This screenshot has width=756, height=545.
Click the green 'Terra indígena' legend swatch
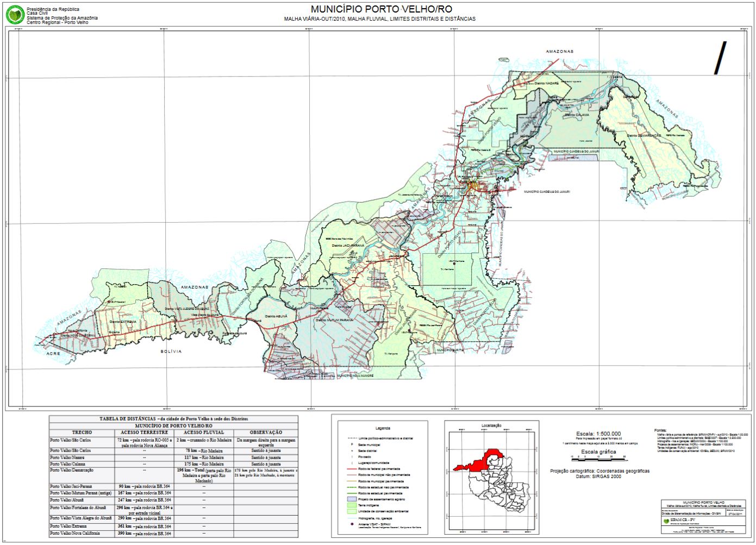pyautogui.click(x=352, y=505)
